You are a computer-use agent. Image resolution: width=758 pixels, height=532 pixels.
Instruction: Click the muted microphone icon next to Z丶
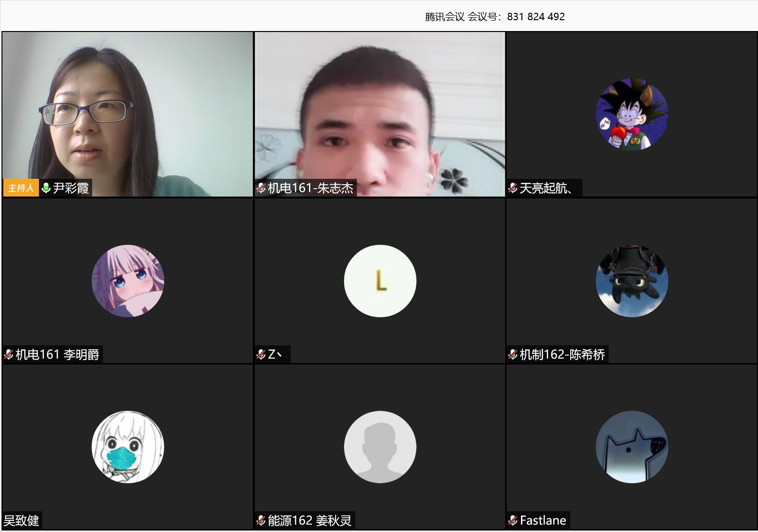point(261,354)
